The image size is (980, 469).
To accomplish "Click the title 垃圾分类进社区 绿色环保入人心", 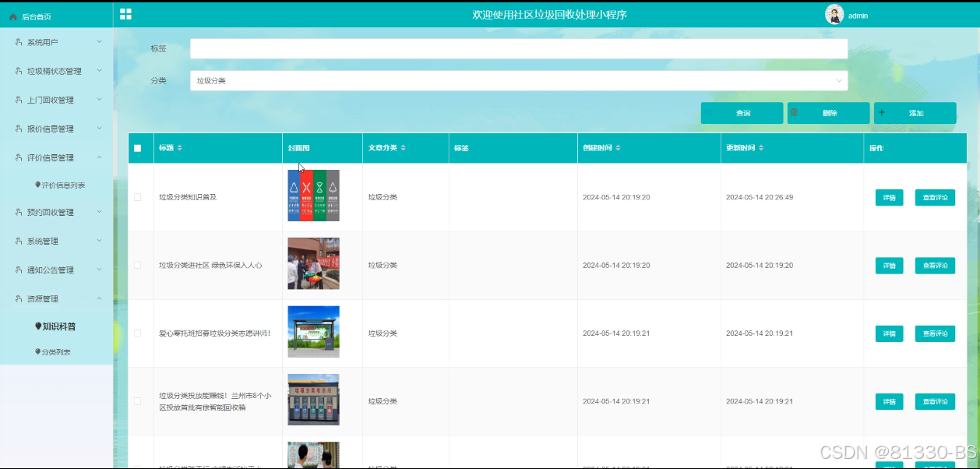I will 210,265.
